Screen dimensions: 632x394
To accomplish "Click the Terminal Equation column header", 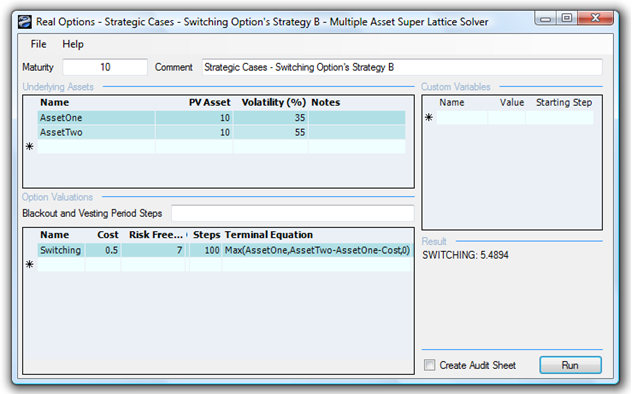I will (269, 235).
